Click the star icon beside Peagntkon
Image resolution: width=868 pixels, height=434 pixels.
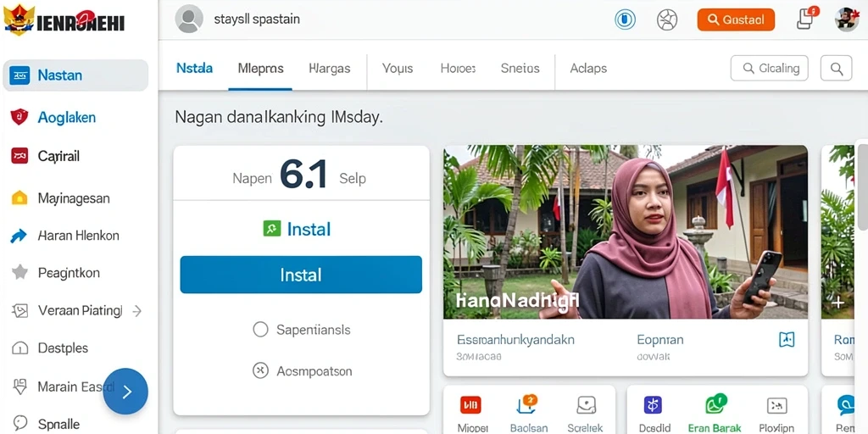[19, 272]
